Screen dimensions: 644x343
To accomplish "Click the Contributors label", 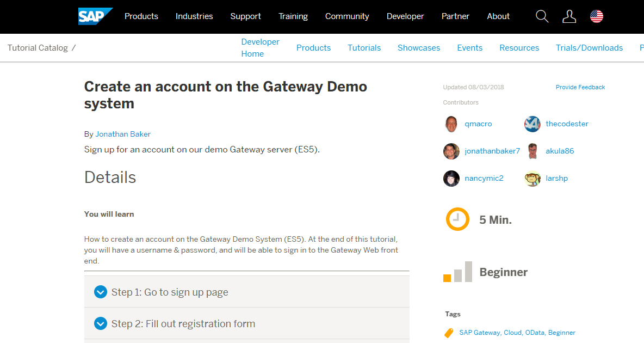I will point(460,102).
